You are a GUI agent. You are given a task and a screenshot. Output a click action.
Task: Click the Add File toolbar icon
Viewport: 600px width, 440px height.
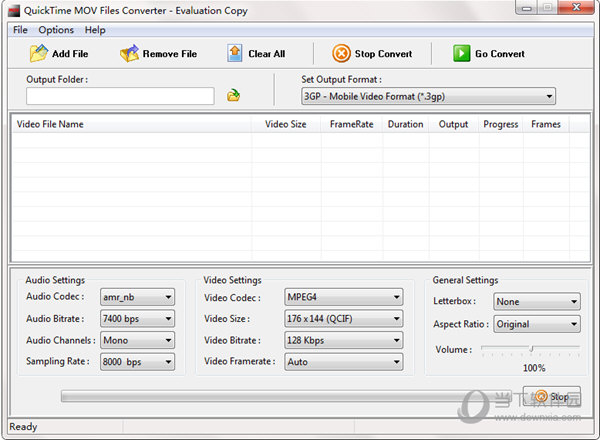coord(39,54)
